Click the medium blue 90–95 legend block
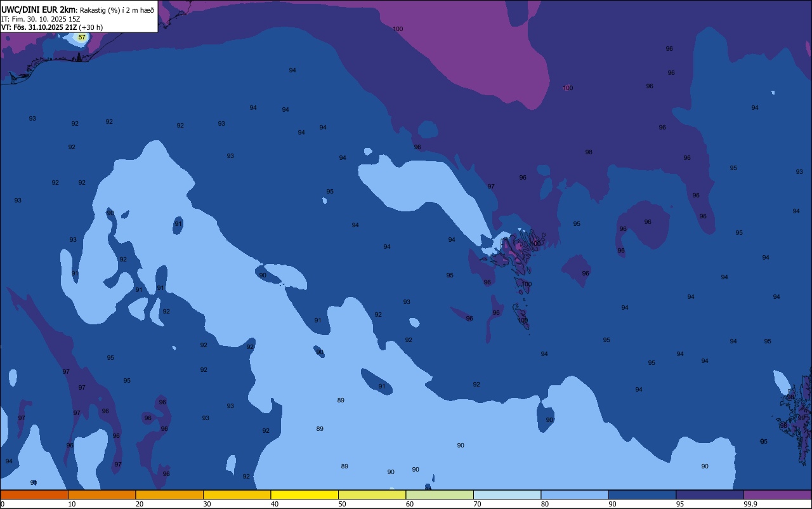 (642, 494)
